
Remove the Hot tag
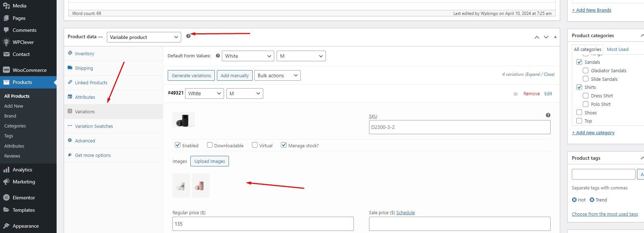[x=574, y=200]
